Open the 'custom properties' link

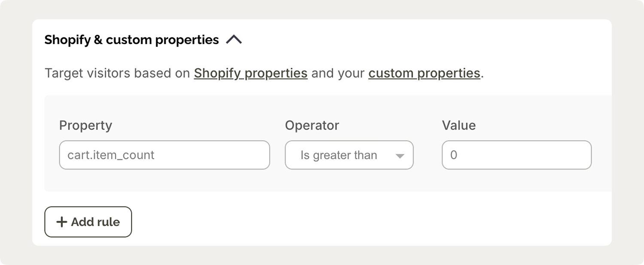coord(424,73)
